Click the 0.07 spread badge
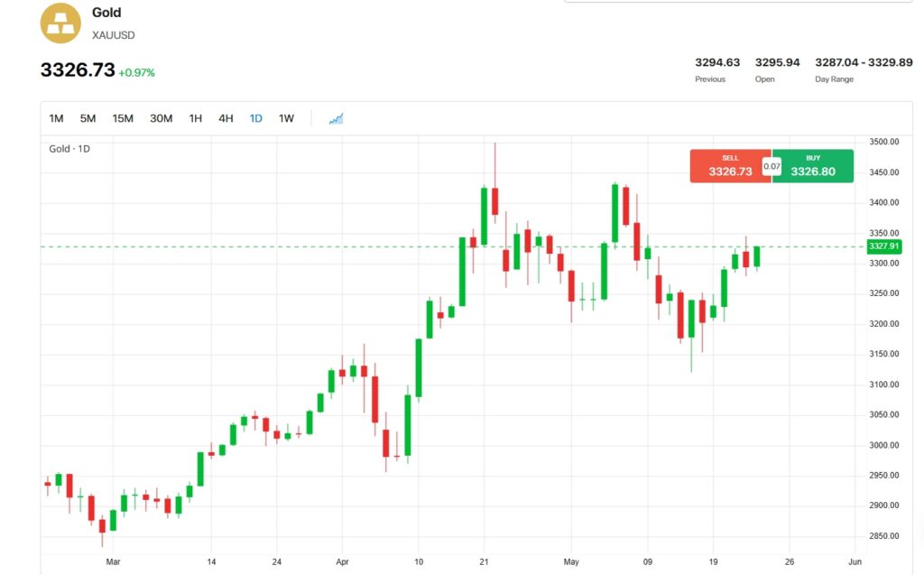924x575 pixels. 772,166
